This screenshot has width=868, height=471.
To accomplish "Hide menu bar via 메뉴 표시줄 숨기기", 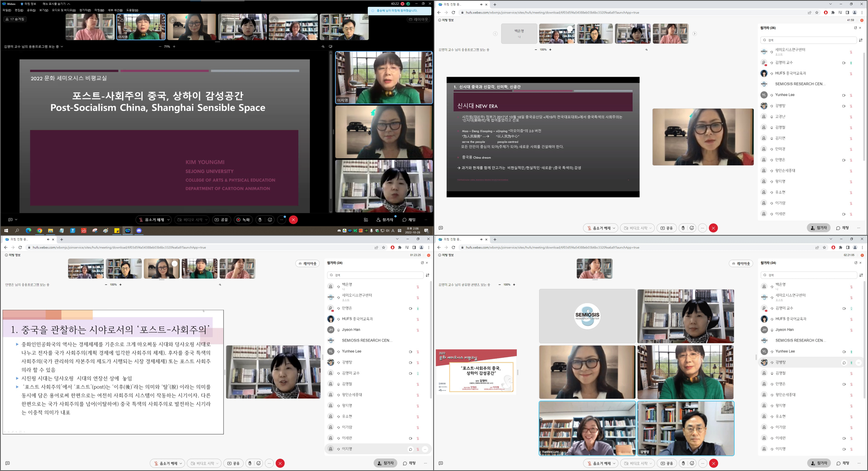I will pos(56,4).
